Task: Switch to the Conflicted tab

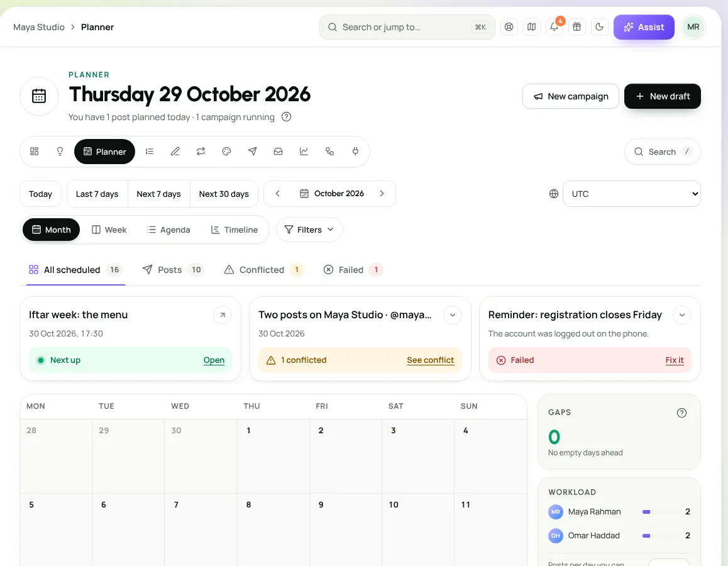Action: (x=263, y=270)
